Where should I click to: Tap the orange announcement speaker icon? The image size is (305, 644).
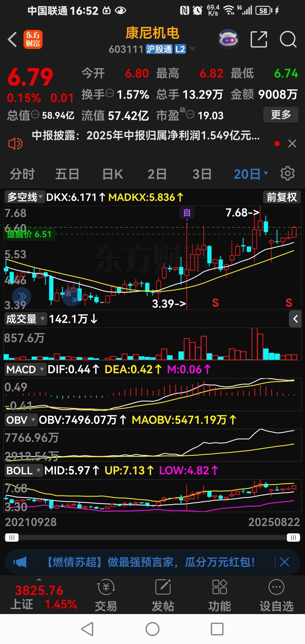click(x=15, y=144)
